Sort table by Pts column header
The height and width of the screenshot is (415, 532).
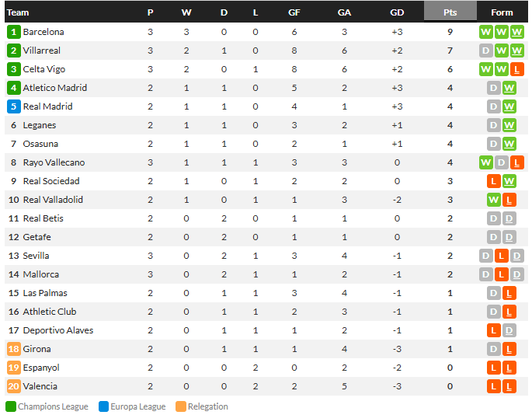pos(450,12)
